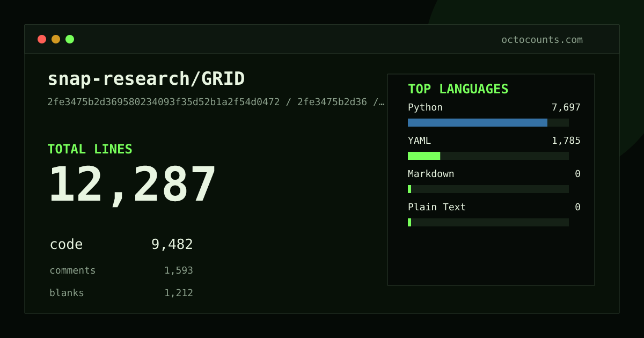Select the snap-research/GRID repository title

coord(146,79)
